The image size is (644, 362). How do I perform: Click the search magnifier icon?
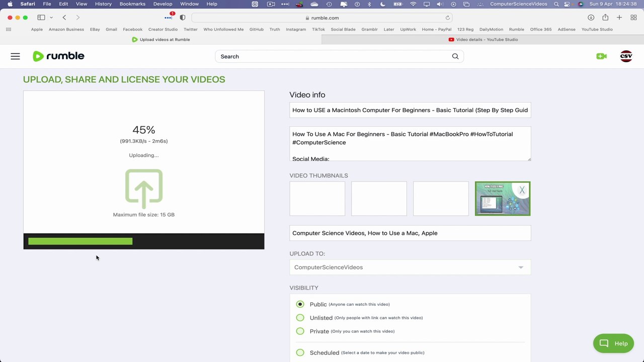[x=455, y=56]
